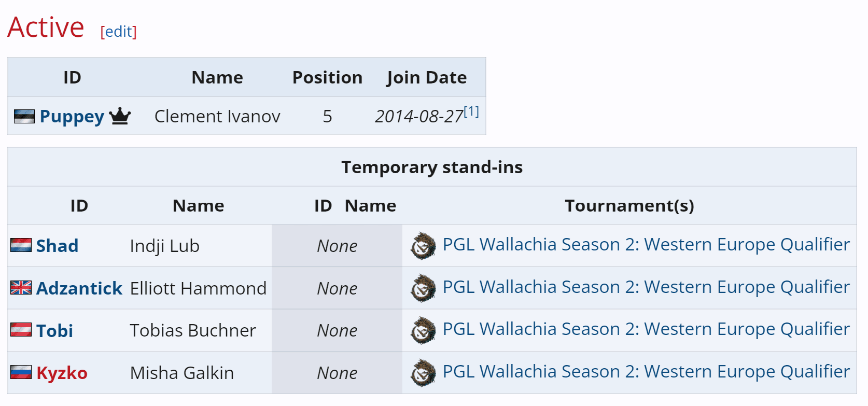868x406 pixels.
Task: Open the edit link next to Active
Action: pos(118,32)
